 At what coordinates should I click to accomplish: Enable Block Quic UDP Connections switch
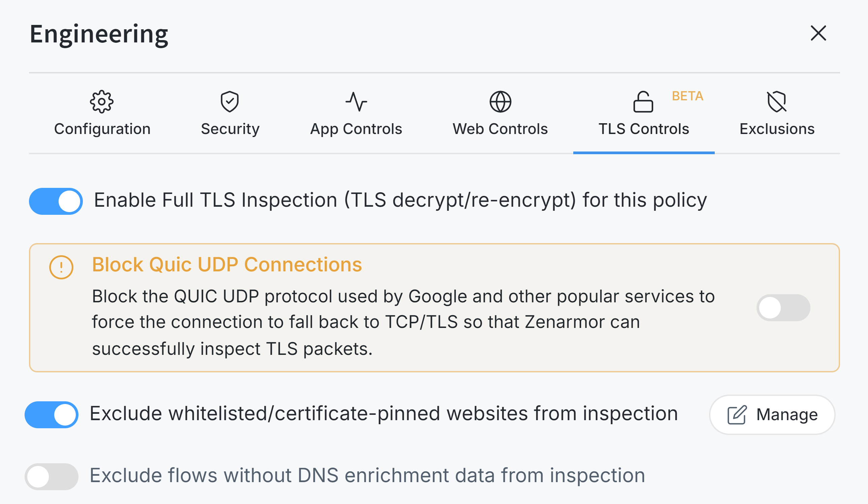click(x=782, y=307)
